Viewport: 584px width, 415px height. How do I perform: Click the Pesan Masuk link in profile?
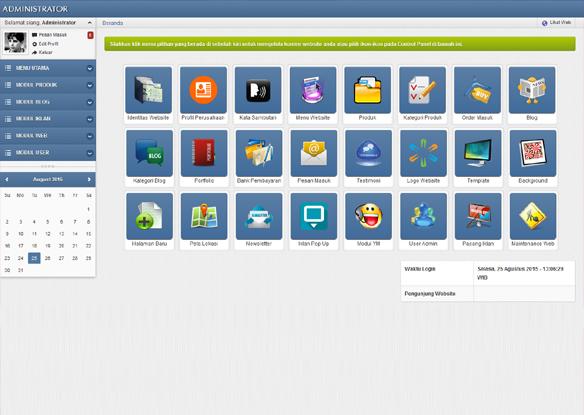(53, 35)
